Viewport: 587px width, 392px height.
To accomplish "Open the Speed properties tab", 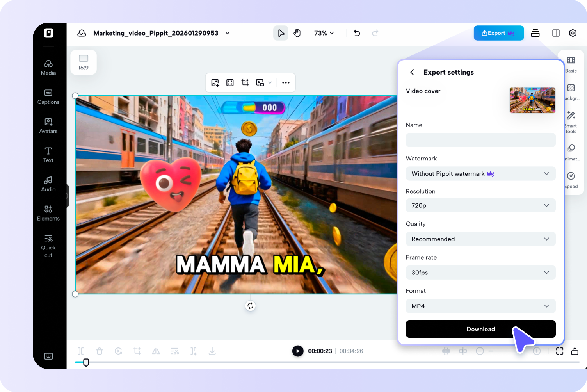I will [x=571, y=180].
